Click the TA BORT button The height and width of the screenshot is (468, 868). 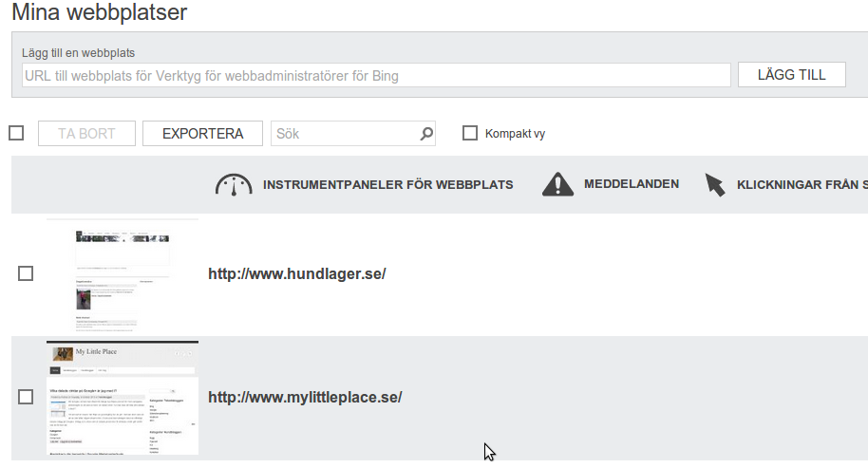pos(86,134)
